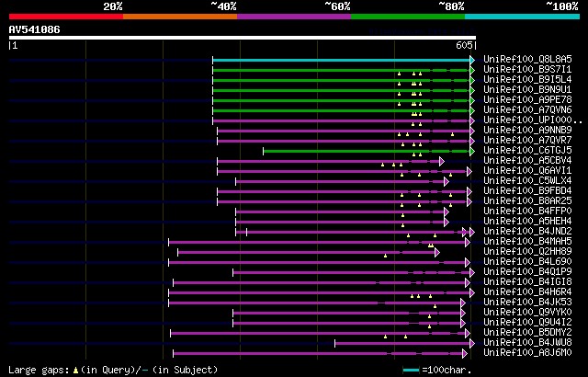Open the UniRef100_B4JK53 label
The image size is (588, 377).
[x=527, y=303]
